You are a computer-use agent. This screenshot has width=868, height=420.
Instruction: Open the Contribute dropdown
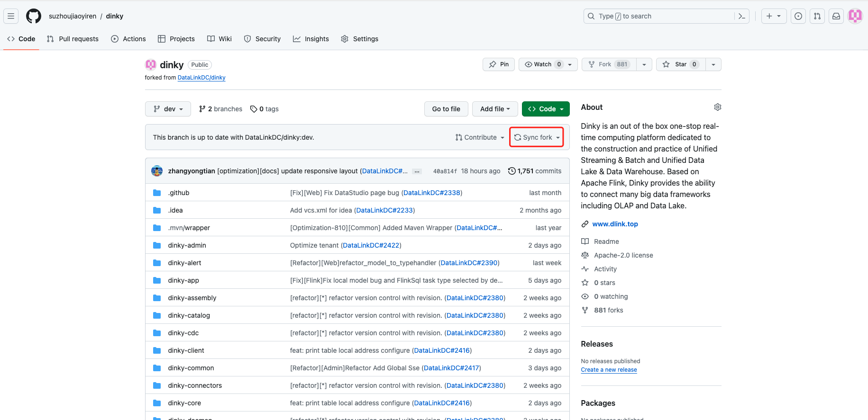(x=480, y=137)
